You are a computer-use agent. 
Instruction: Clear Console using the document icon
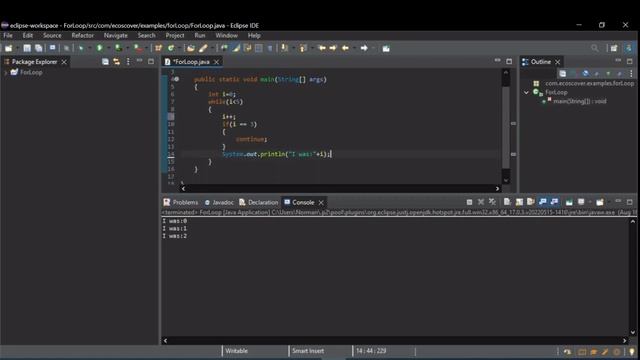(507, 202)
